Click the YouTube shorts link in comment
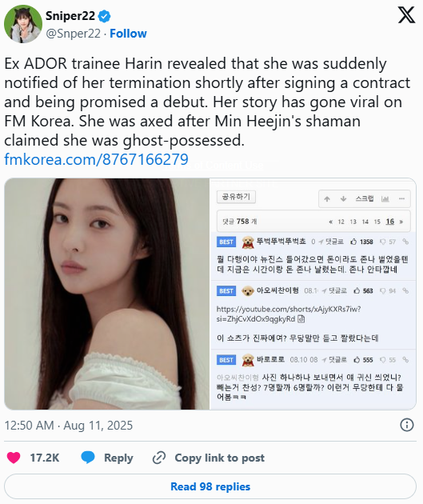The image size is (423, 504). [x=288, y=314]
